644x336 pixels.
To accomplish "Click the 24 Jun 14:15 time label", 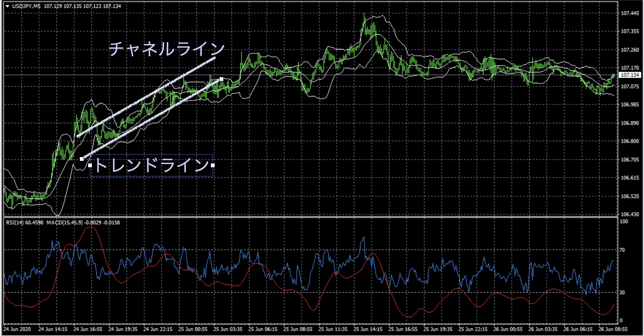I will 53,329.
